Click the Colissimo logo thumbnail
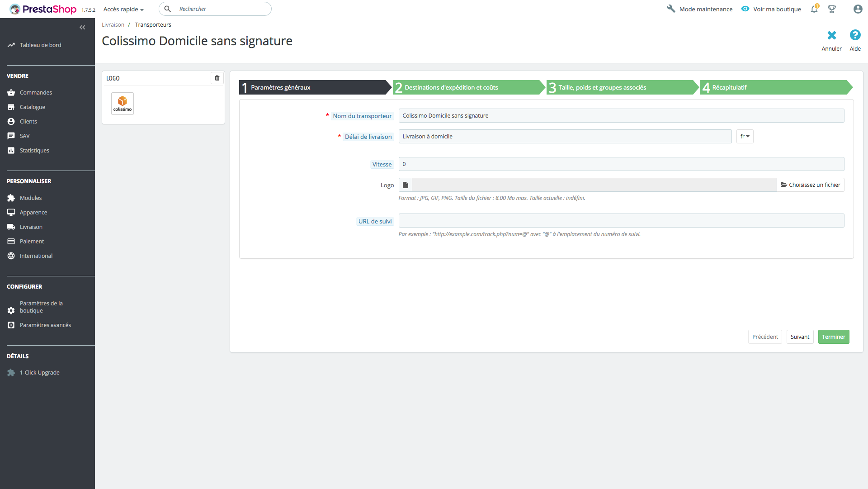Screen dimensions: 868x489 pyautogui.click(x=123, y=104)
